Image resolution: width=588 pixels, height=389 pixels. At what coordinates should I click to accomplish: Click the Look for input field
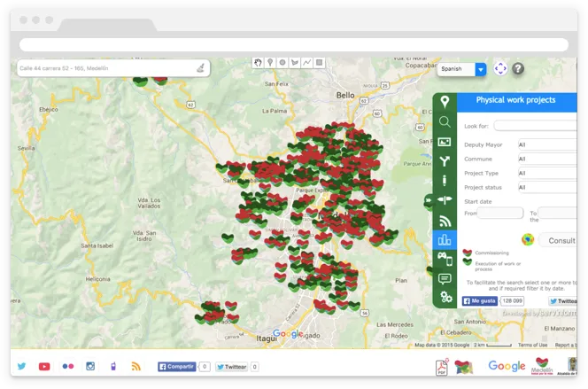(x=535, y=126)
